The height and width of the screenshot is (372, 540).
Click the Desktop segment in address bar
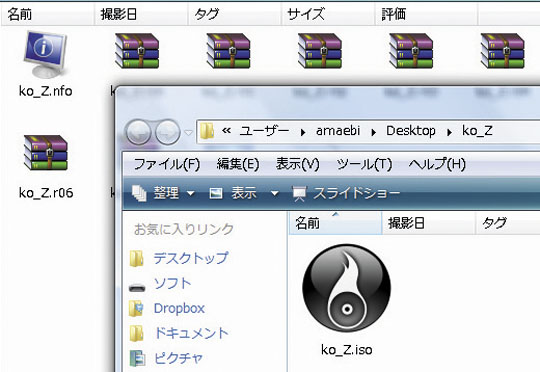(411, 131)
